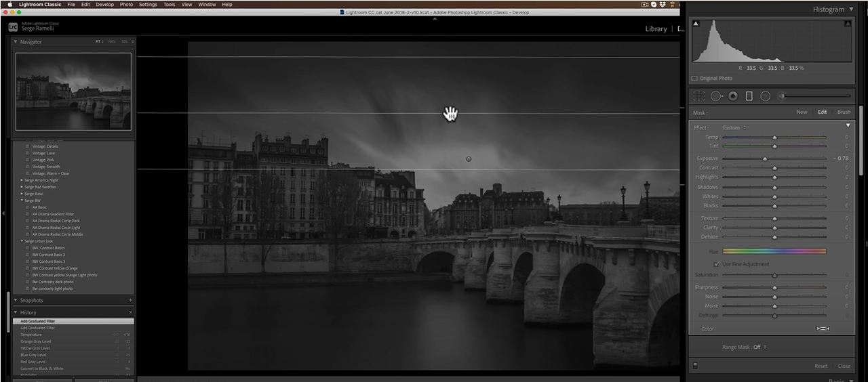This screenshot has width=868, height=382.
Task: Toggle the Original Photo checkbox
Action: [695, 79]
